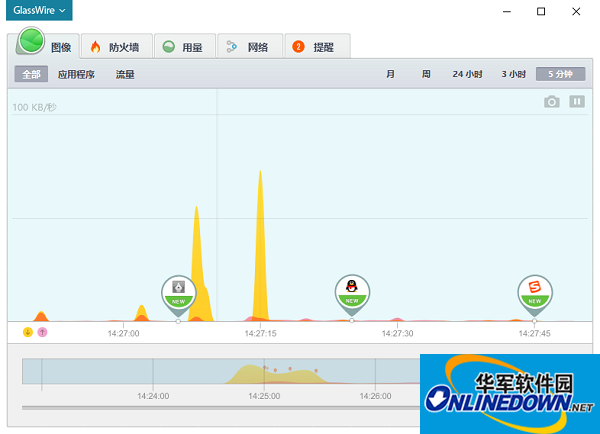Image resolution: width=600 pixels, height=434 pixels.
Task: Click the 14:27:15 time label
Action: 260,333
